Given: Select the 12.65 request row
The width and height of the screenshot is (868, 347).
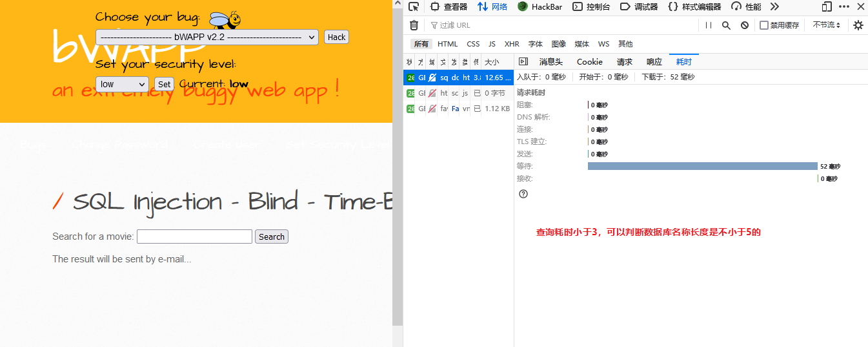Looking at the screenshot, I should point(458,78).
